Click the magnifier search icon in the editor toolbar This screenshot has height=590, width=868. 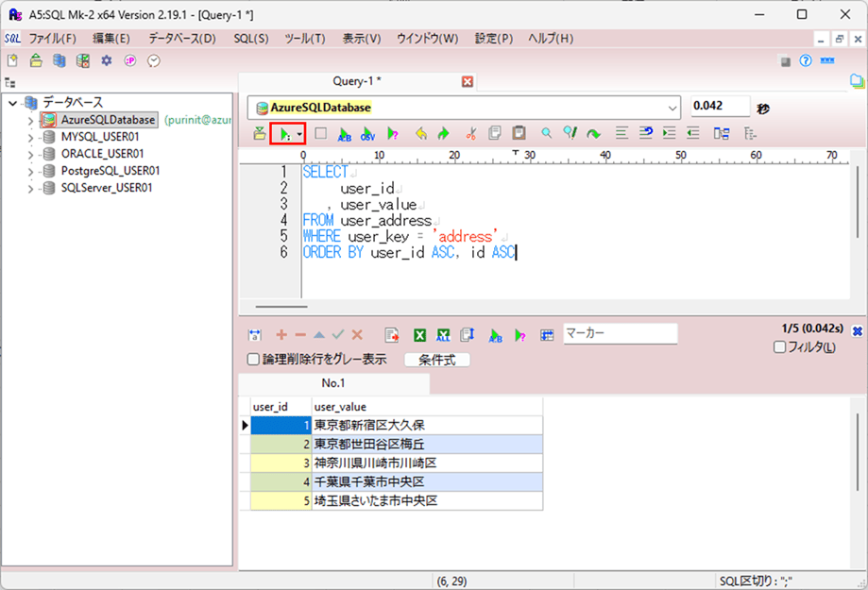tap(546, 134)
